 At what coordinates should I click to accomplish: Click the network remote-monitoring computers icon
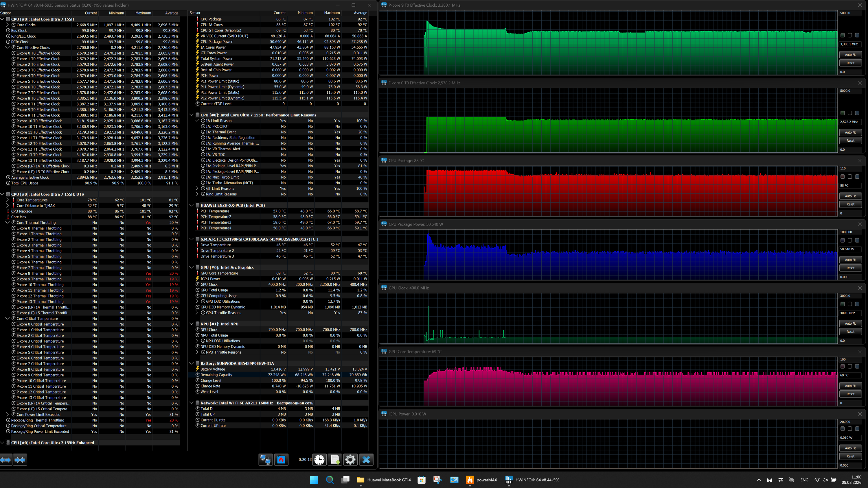click(265, 459)
